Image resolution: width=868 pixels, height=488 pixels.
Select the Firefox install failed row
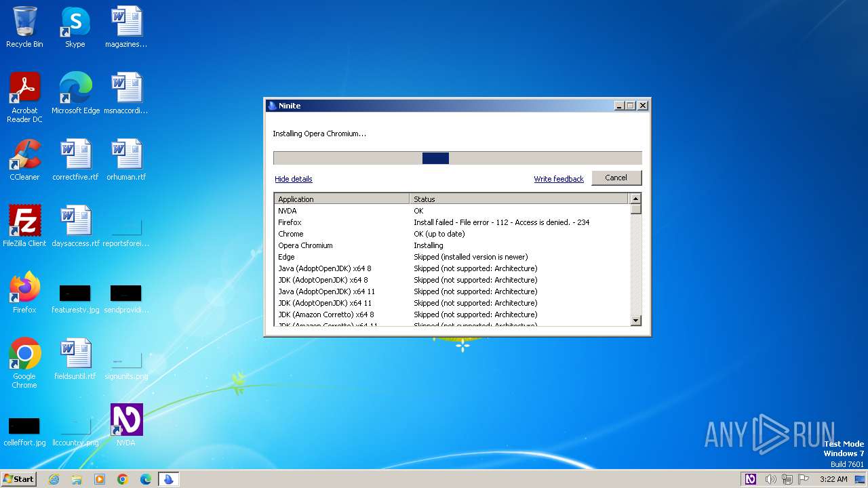pyautogui.click(x=452, y=222)
